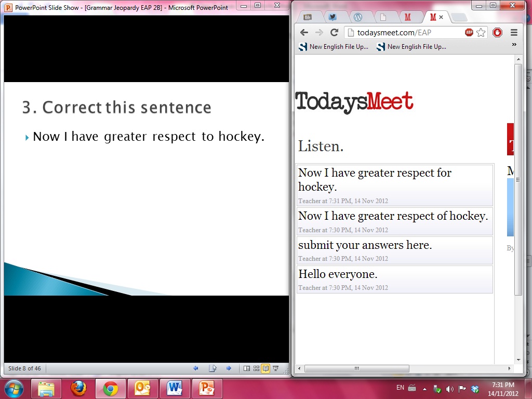Expand the hidden bookmarks chevron
The image size is (532, 399).
514,45
